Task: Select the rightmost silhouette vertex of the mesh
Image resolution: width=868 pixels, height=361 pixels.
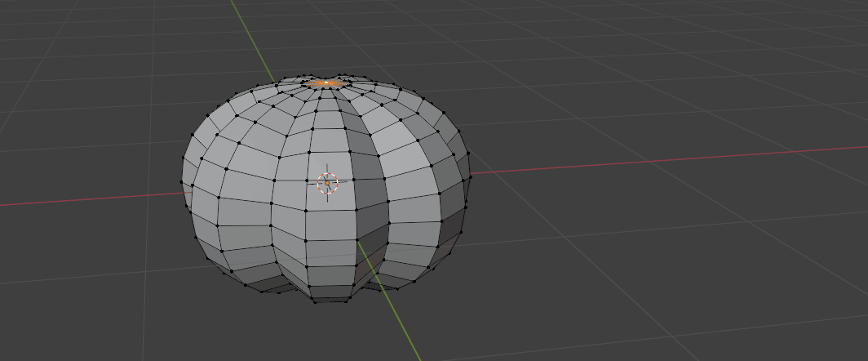Action: click(471, 176)
